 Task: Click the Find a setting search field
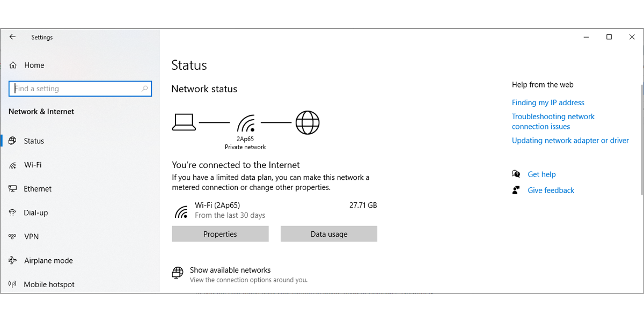pyautogui.click(x=80, y=88)
